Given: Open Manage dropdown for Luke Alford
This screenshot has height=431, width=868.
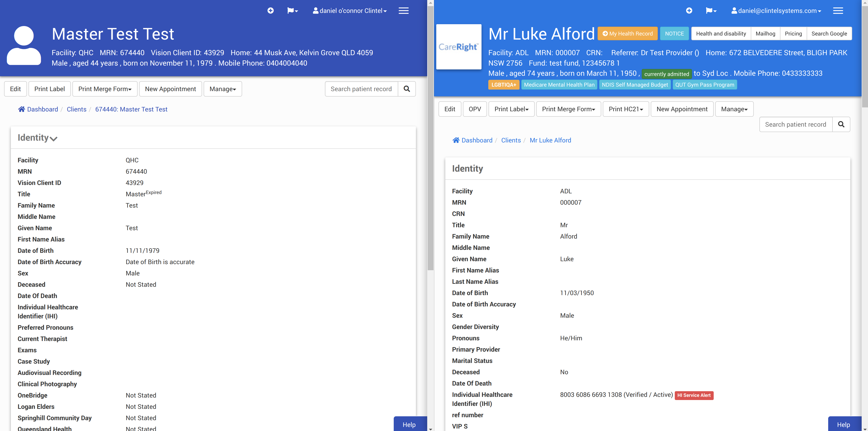Looking at the screenshot, I should coord(734,109).
